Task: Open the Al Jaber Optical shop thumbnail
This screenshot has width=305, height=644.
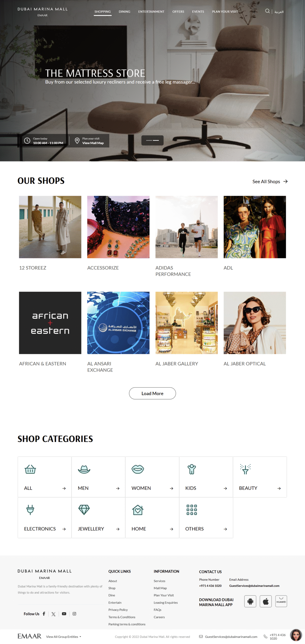Action: coord(254,323)
